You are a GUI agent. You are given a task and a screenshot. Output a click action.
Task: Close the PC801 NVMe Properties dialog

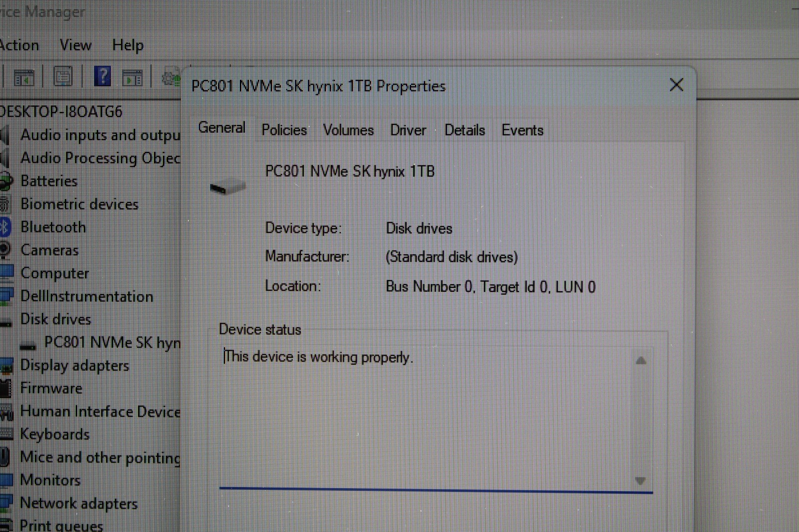tap(677, 85)
